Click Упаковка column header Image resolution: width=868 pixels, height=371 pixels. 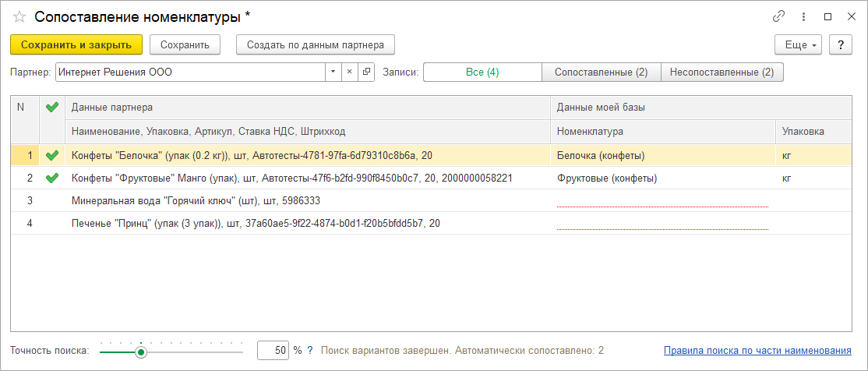coord(813,131)
